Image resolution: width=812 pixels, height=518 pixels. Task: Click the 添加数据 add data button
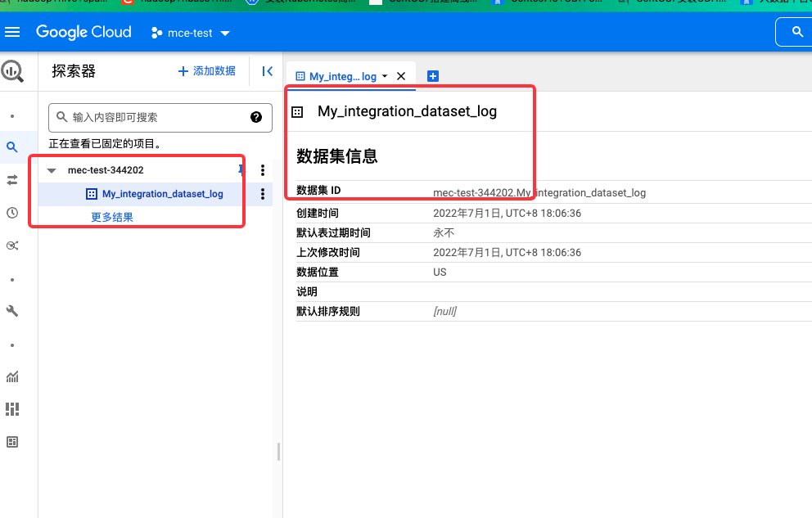tap(206, 71)
